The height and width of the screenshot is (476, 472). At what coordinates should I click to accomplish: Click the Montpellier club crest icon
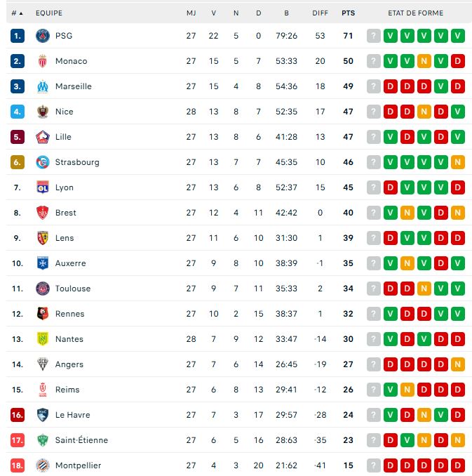[43, 465]
